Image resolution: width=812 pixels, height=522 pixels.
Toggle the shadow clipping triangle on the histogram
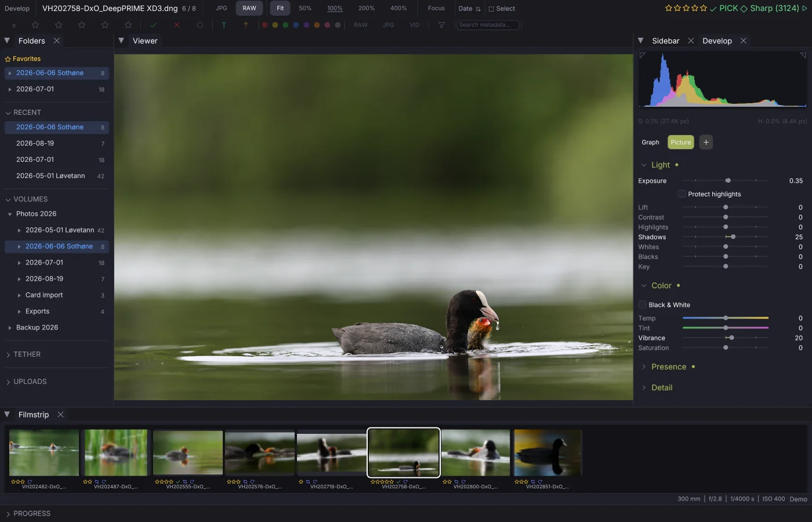click(x=642, y=56)
